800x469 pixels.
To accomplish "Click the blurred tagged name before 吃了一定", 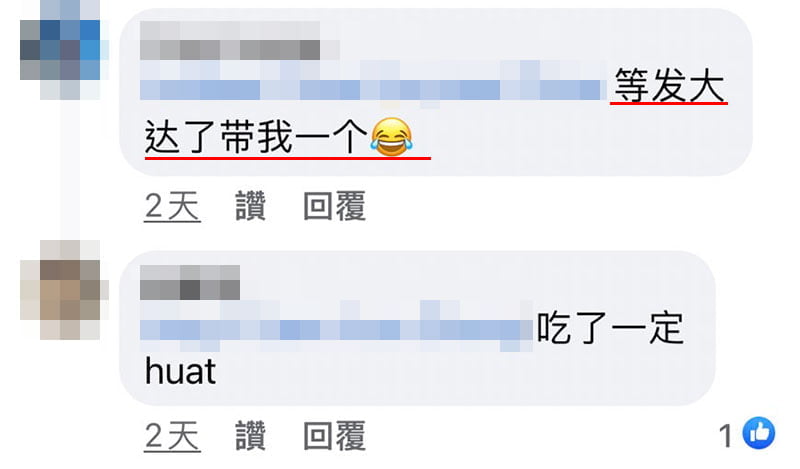I will pyautogui.click(x=336, y=326).
